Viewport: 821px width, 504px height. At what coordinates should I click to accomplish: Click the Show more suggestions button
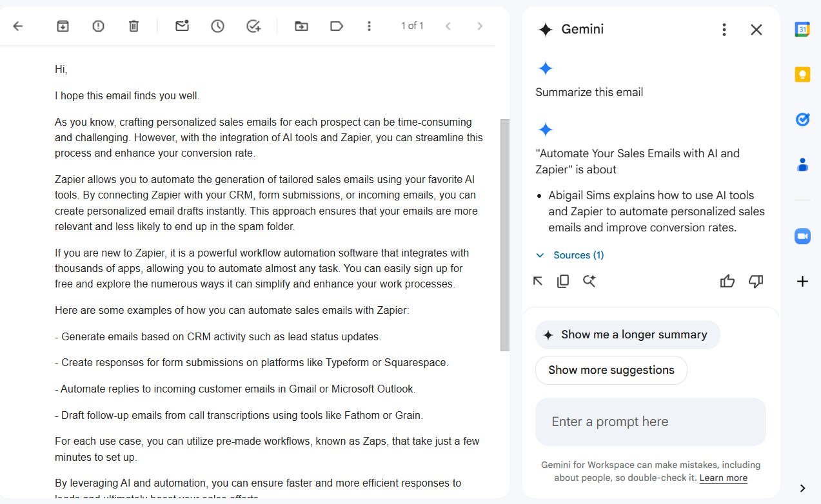(611, 370)
